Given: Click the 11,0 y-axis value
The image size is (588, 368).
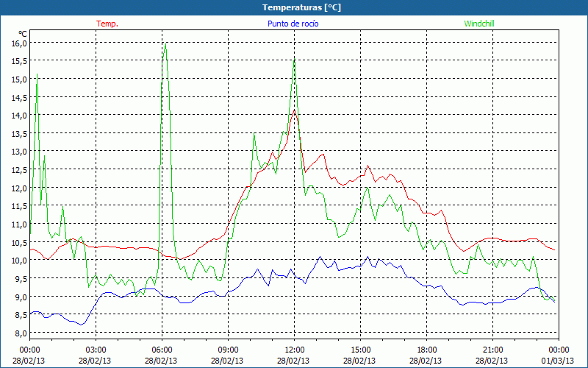Looking at the screenshot, I should (x=20, y=224).
